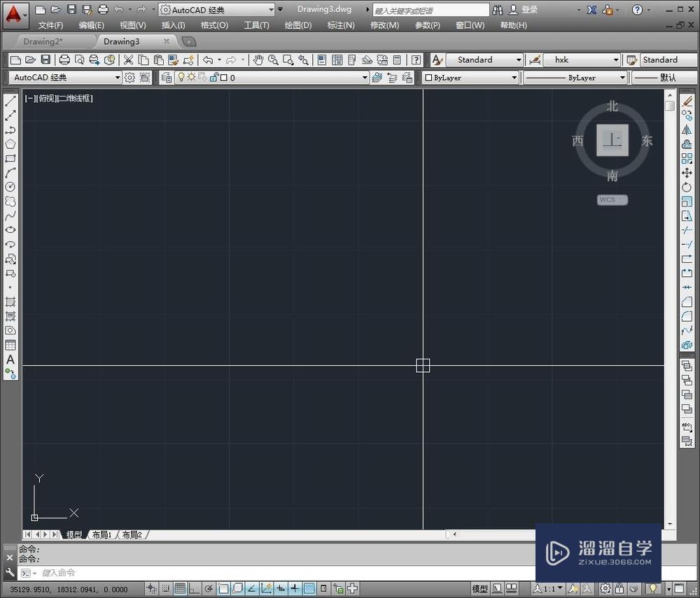700x598 pixels.
Task: Open the layer selection dropdown
Action: click(x=365, y=77)
